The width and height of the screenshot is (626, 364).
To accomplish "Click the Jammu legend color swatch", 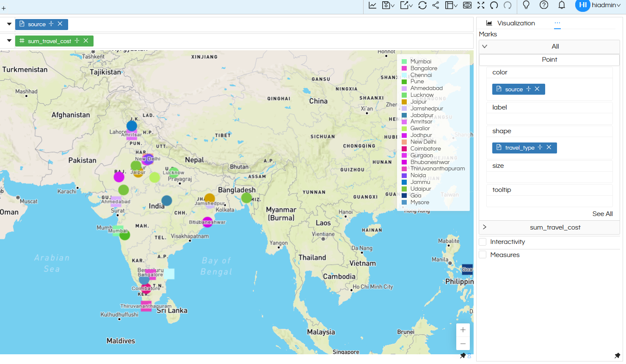I will pyautogui.click(x=404, y=182).
